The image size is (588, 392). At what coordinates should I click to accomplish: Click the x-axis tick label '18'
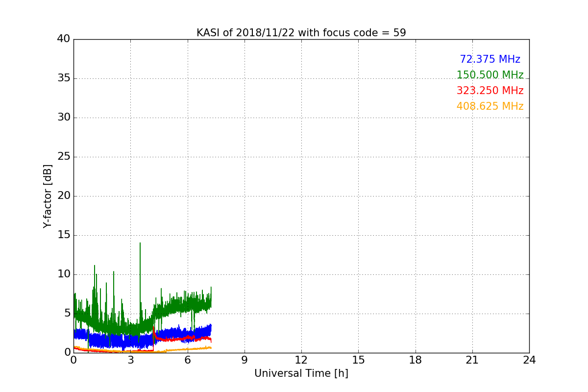(x=416, y=360)
